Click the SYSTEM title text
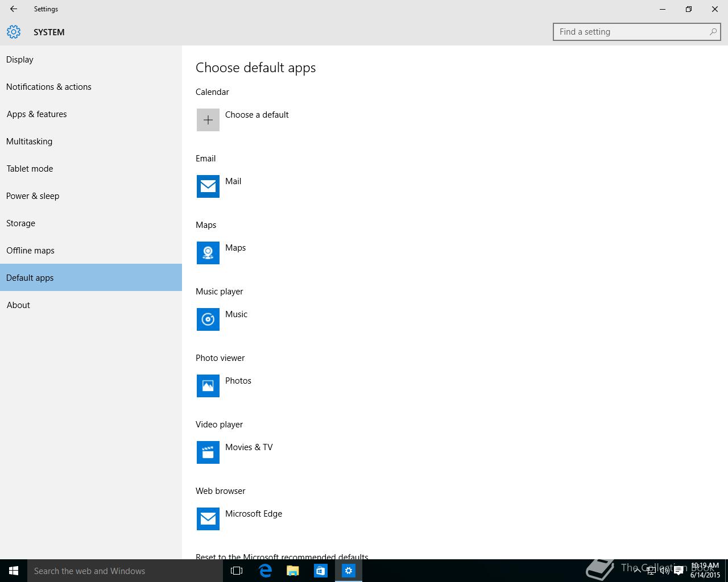728x582 pixels. coord(49,32)
